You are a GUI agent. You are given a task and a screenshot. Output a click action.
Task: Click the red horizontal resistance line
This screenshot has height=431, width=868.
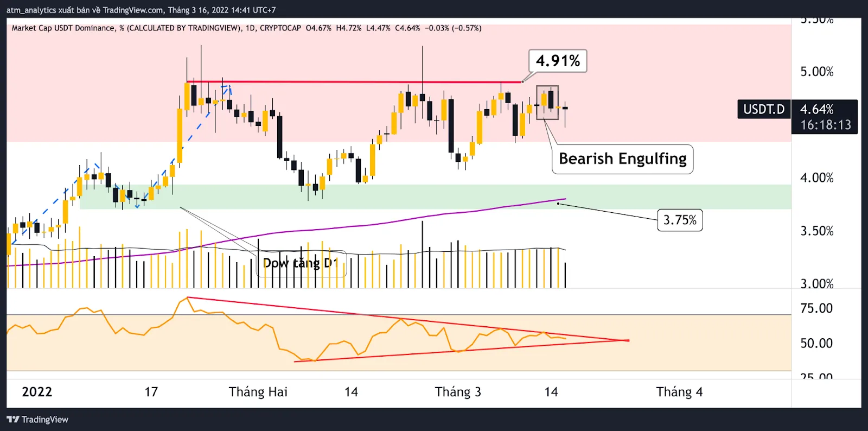click(x=354, y=82)
